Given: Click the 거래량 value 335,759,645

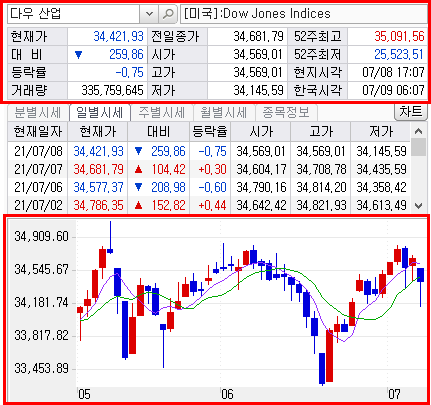Looking at the screenshot, I should tap(112, 90).
